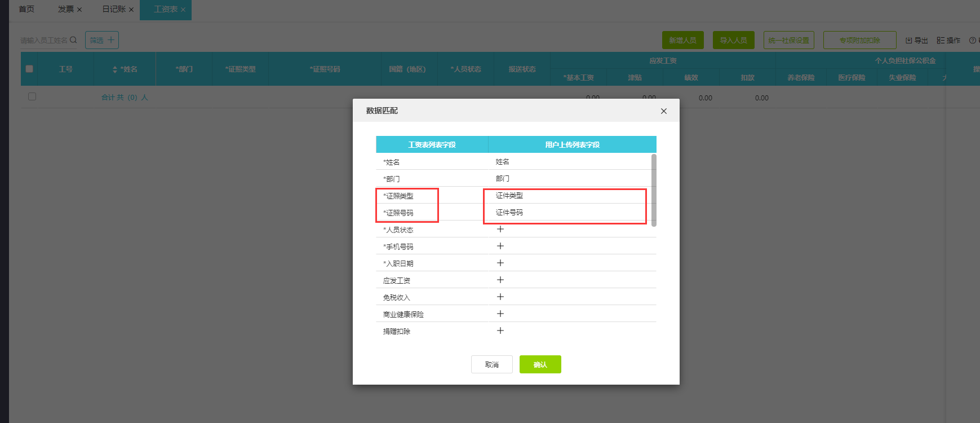The width and height of the screenshot is (980, 423).
Task: Close the 数据匹配 dialog with X
Action: click(664, 111)
